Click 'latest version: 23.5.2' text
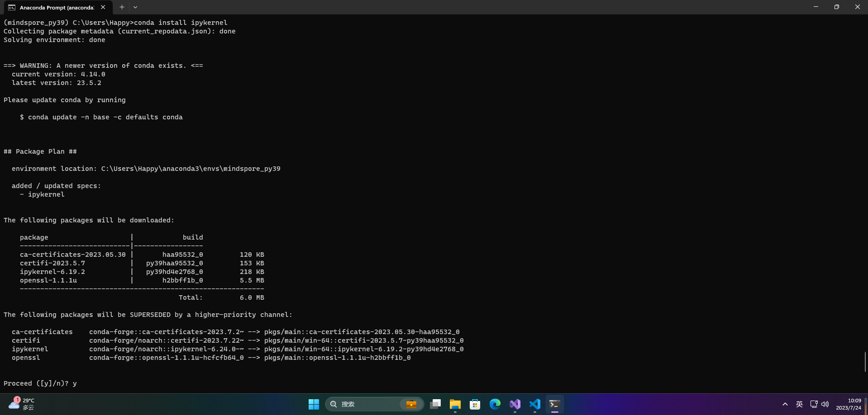Image resolution: width=868 pixels, height=415 pixels. click(57, 83)
